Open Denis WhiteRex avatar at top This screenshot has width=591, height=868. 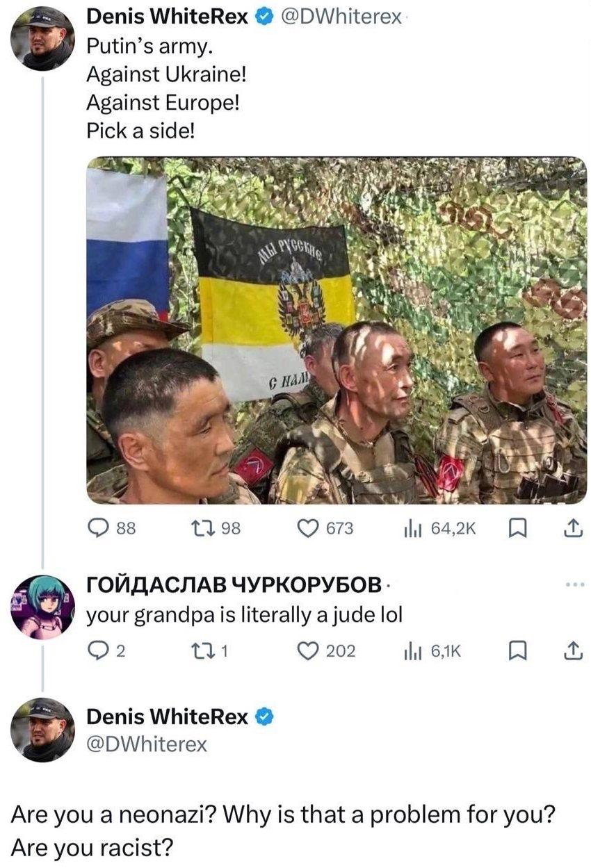click(43, 38)
